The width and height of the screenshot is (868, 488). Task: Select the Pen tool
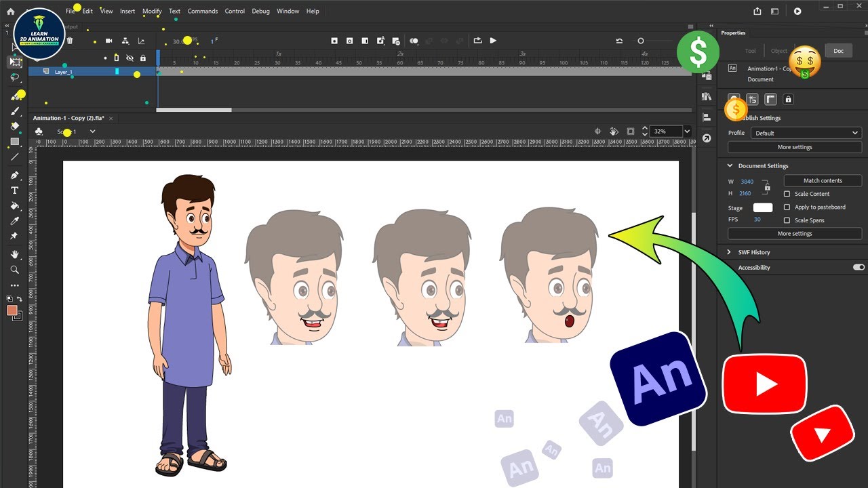click(x=15, y=176)
